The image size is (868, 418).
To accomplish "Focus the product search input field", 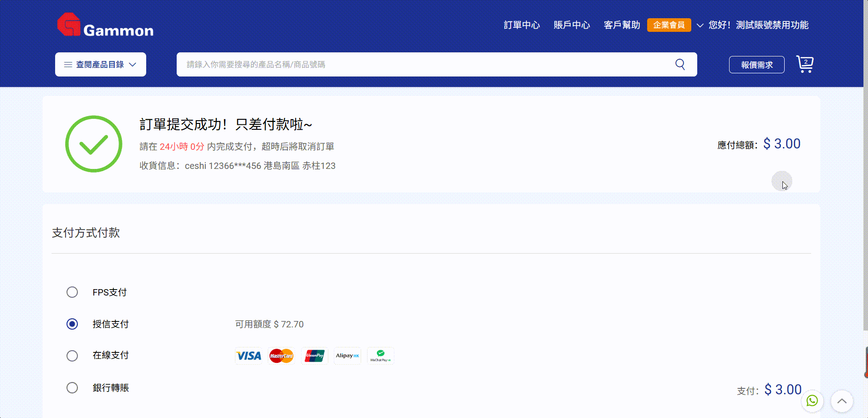I will 424,64.
